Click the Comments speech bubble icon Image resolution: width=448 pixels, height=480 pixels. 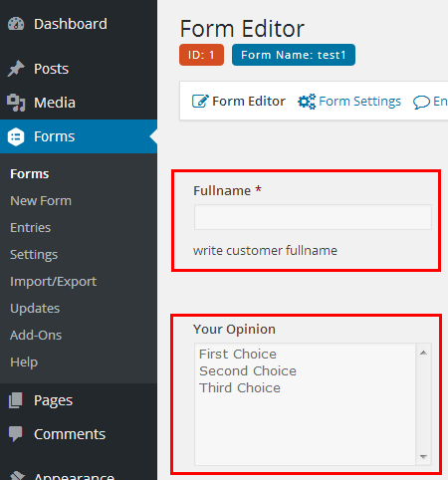click(16, 434)
